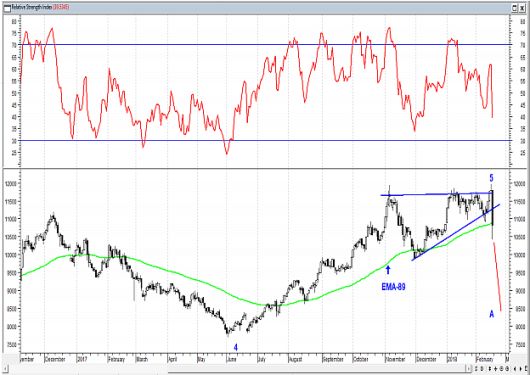
Task: Click the April date axis label
Action: [x=172, y=359]
